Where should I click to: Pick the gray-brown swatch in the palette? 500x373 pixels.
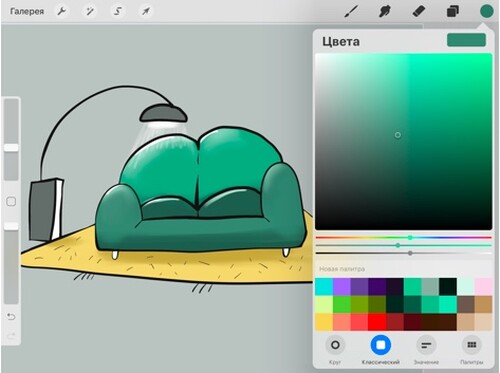[466, 305]
